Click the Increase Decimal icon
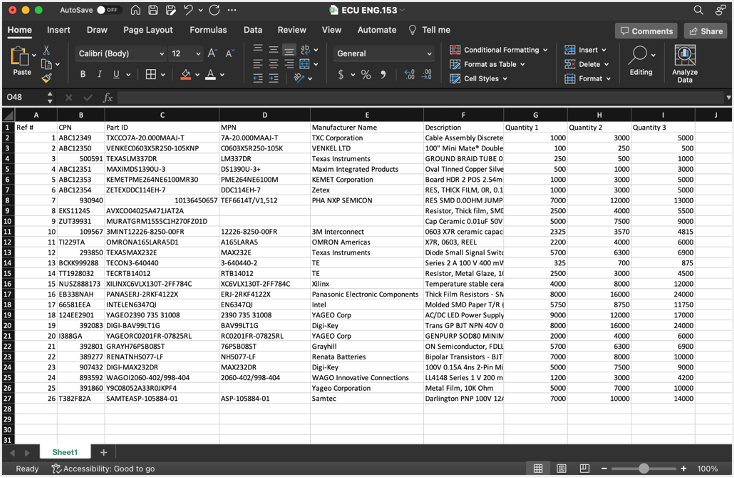 409,74
